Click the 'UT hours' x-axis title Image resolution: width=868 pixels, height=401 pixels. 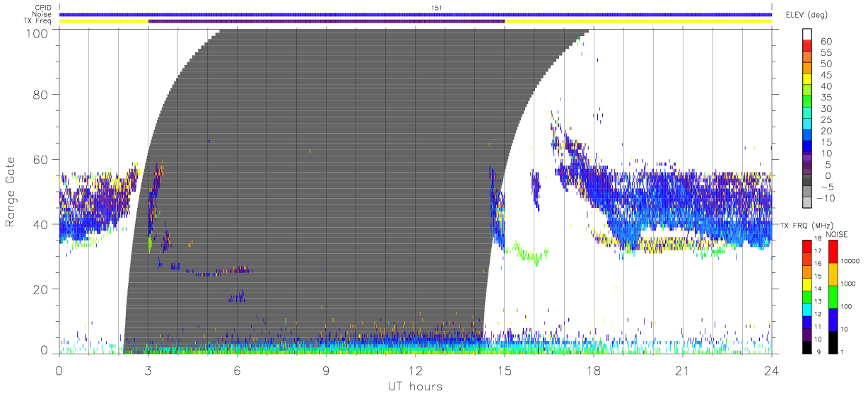coord(415,386)
